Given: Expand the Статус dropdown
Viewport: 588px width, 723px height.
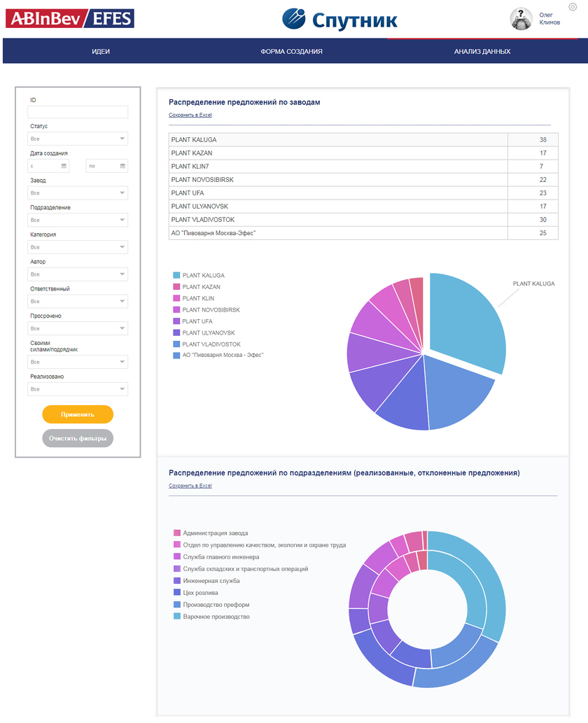Looking at the screenshot, I should pos(78,139).
